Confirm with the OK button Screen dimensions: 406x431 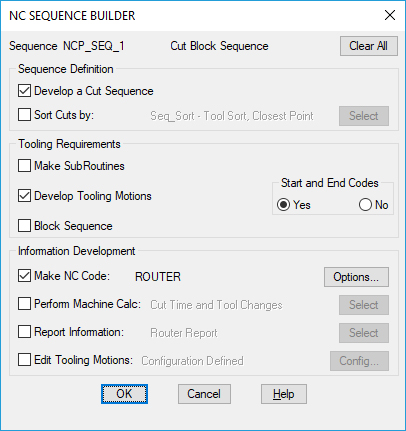tap(124, 394)
